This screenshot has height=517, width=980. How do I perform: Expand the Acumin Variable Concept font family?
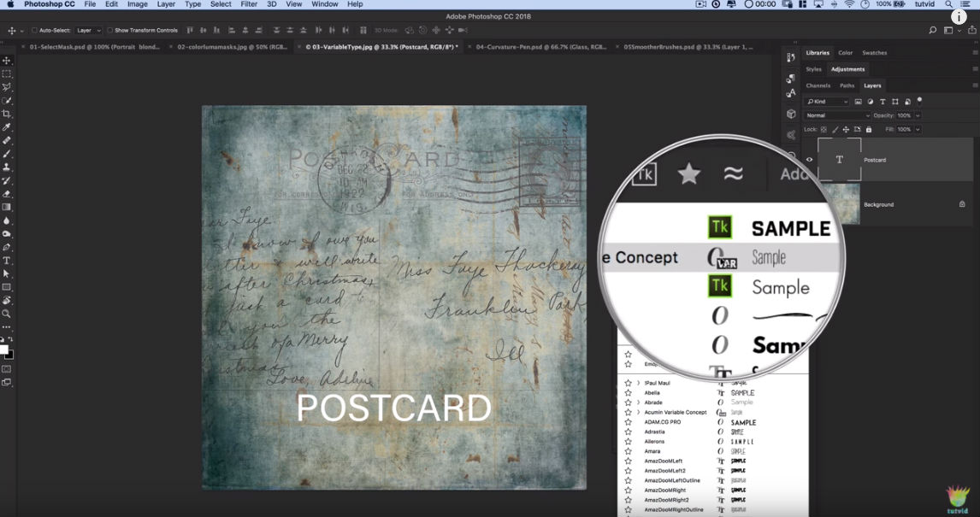[x=637, y=412]
